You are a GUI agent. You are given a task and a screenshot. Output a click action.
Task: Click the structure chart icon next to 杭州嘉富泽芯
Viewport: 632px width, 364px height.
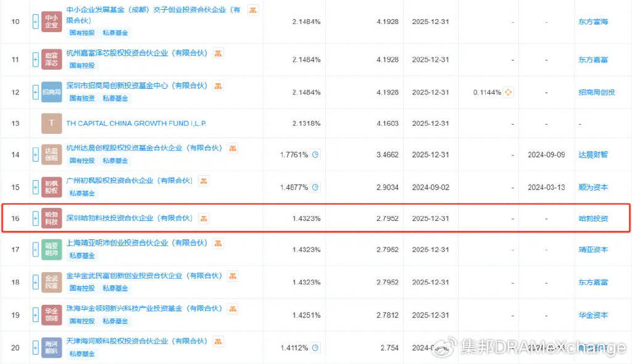[x=218, y=53]
